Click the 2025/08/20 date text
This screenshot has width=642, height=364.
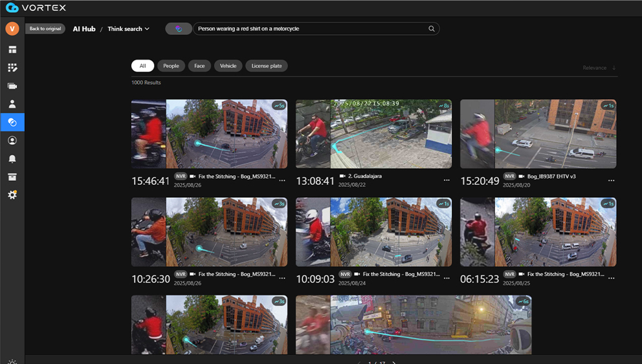(x=516, y=186)
